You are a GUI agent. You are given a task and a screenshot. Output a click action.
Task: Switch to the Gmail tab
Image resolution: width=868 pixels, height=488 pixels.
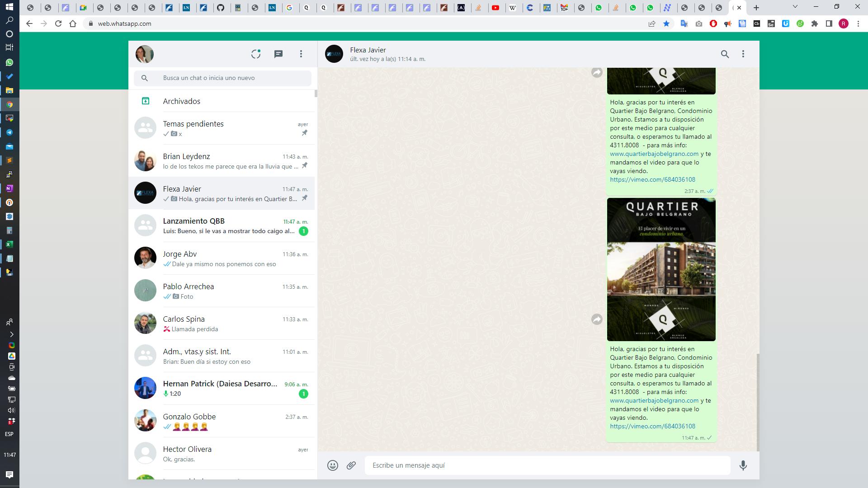coord(564,8)
